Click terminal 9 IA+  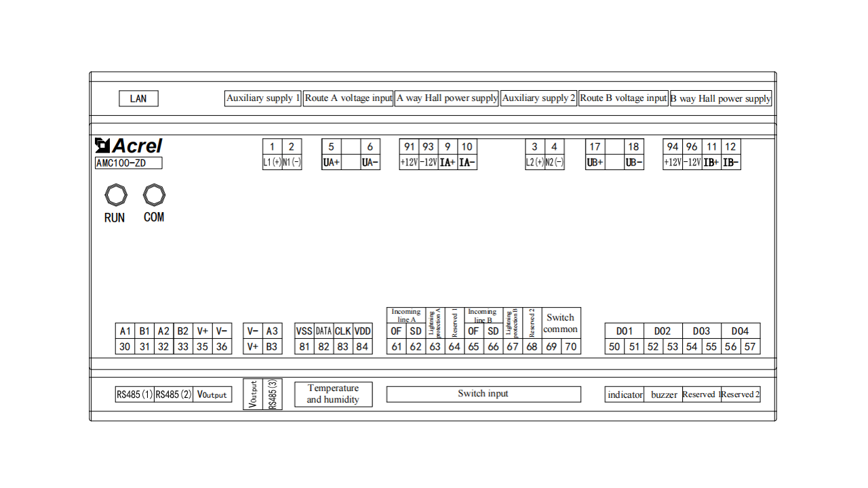tap(448, 155)
